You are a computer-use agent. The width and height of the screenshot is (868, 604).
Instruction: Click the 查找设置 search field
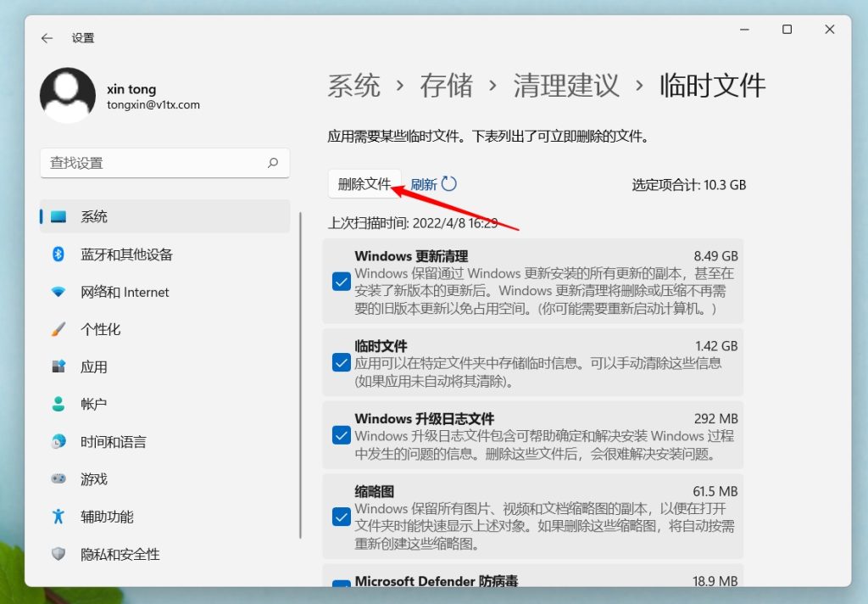(x=153, y=163)
